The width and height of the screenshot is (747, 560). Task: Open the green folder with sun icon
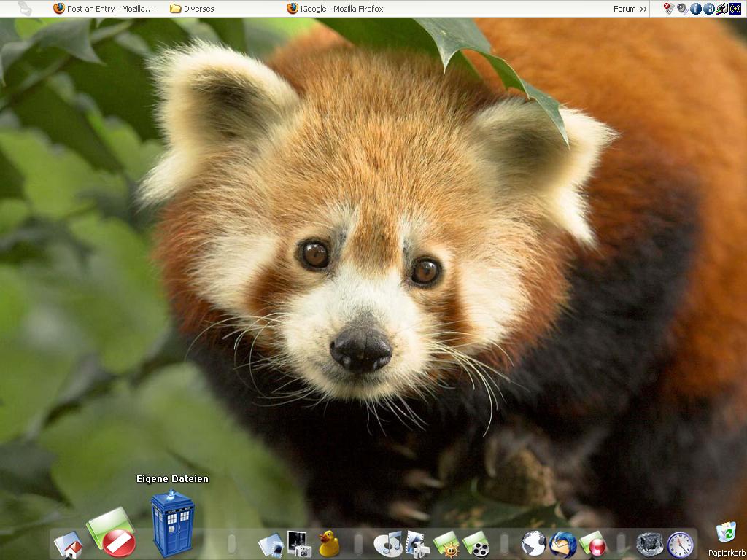(x=446, y=544)
